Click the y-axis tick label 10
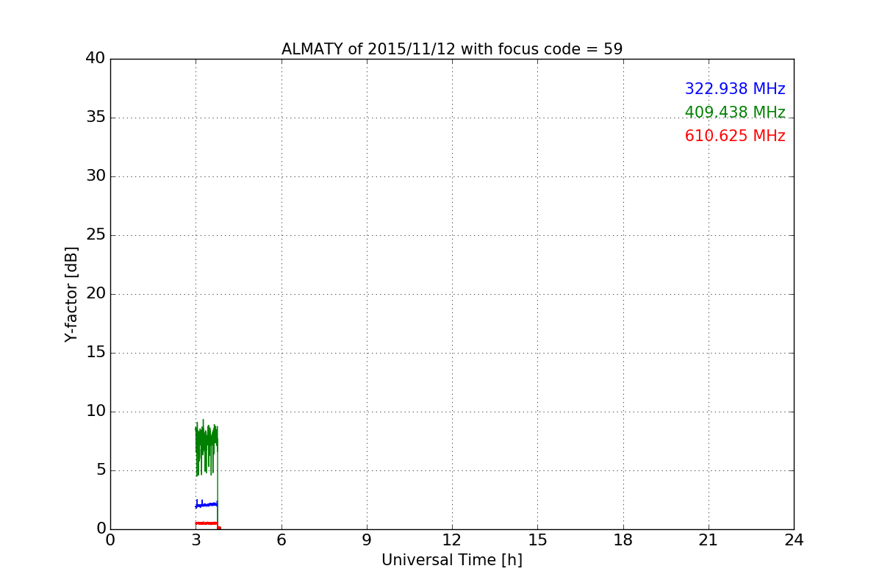Viewport: 882px width, 588px height. (96, 412)
